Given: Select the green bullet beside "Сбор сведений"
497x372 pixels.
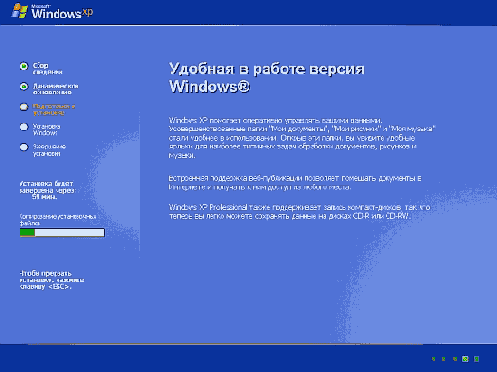Looking at the screenshot, I should [24, 66].
